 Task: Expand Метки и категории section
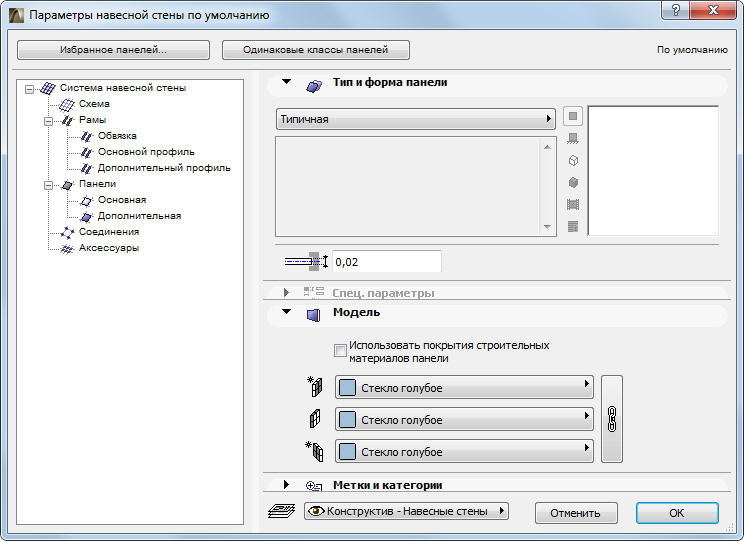[x=286, y=485]
